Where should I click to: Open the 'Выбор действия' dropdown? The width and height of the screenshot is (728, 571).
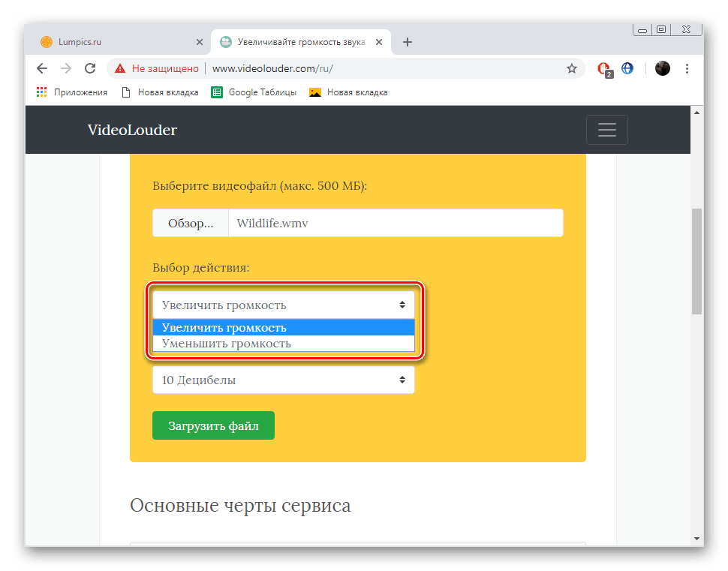pyautogui.click(x=284, y=305)
